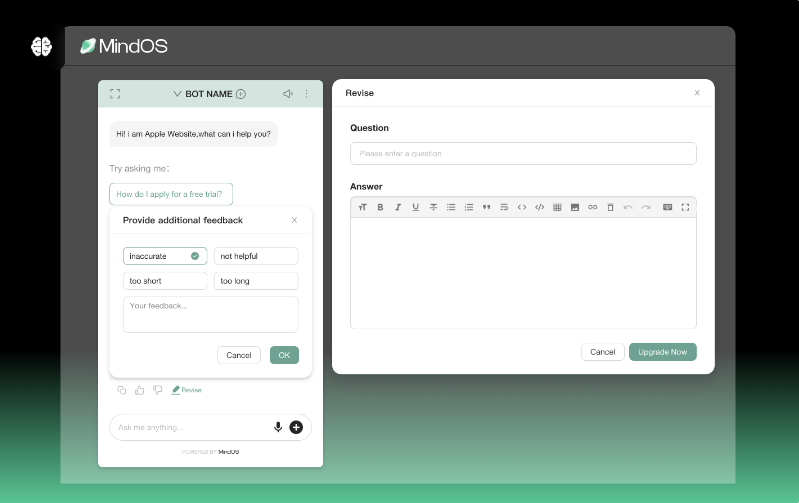The height and width of the screenshot is (503, 799).
Task: Give the reply a thumbs down
Action: (x=157, y=390)
